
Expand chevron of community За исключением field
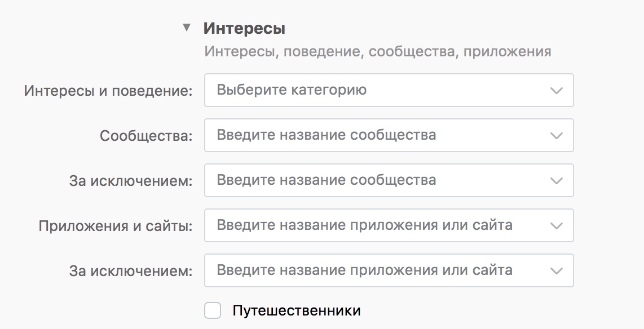tap(557, 181)
